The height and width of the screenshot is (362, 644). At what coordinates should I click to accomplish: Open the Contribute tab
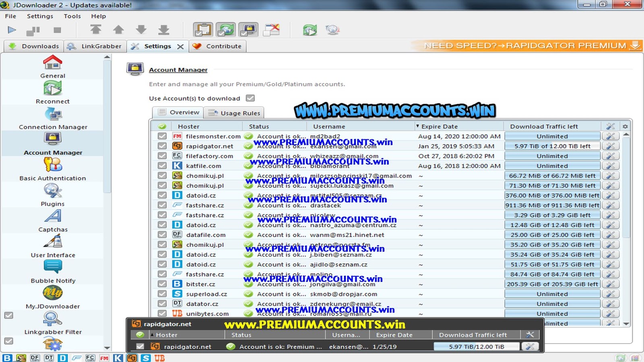tap(217, 46)
